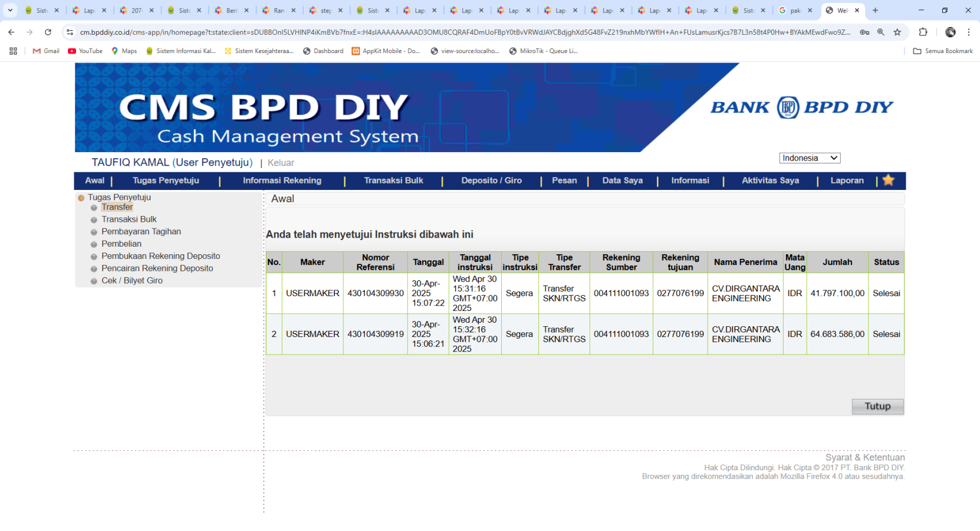
Task: Open the Data Saya menu
Action: point(622,181)
